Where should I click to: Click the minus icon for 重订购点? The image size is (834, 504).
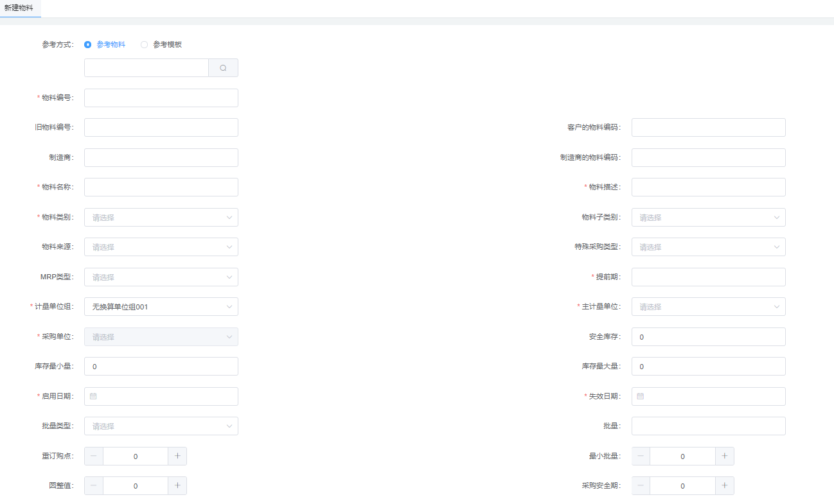point(94,456)
